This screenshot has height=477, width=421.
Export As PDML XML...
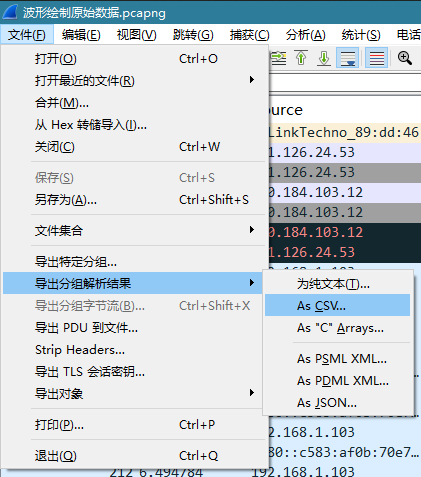(337, 381)
